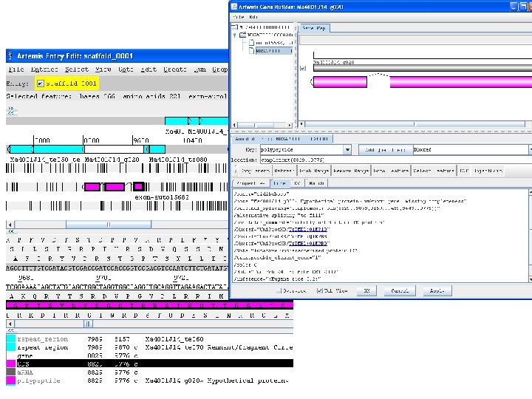This screenshot has height=399, width=532.
Task: Click the OK button
Action: coord(366,291)
